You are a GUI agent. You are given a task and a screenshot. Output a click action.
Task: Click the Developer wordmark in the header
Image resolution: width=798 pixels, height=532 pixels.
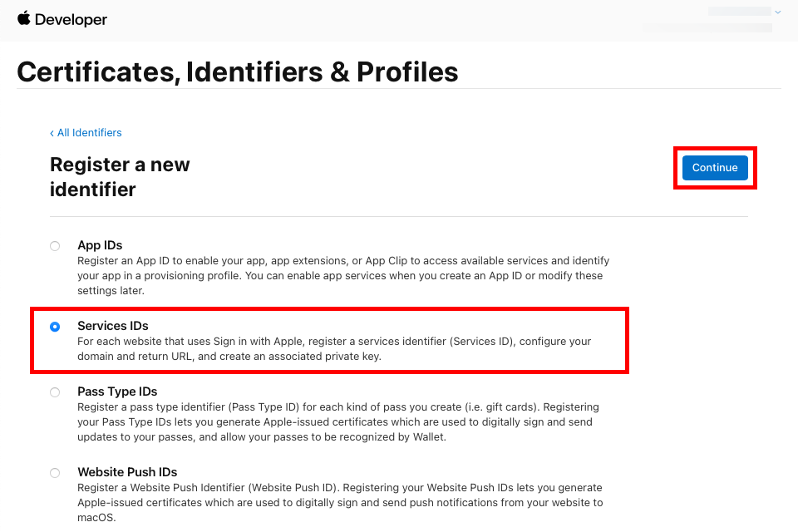coord(71,19)
